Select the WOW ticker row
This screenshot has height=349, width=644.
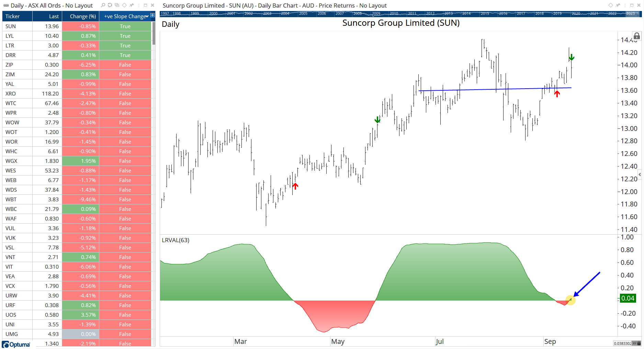[x=77, y=122]
